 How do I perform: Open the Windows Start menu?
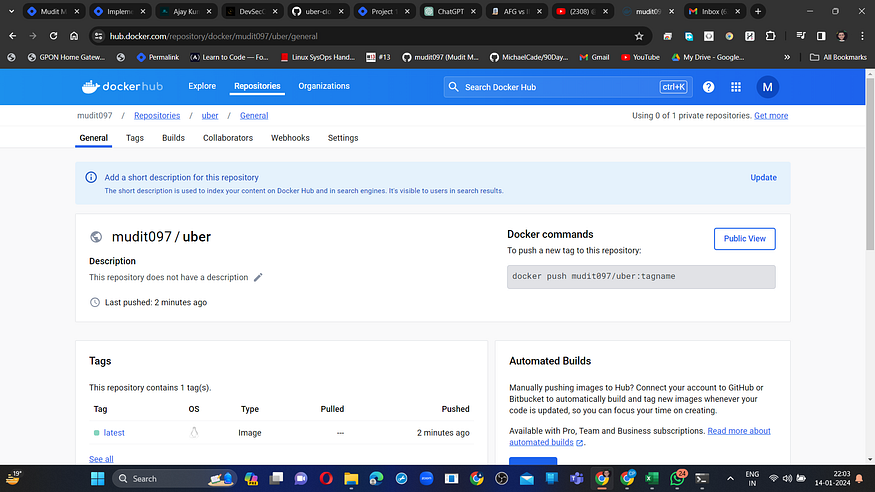98,479
